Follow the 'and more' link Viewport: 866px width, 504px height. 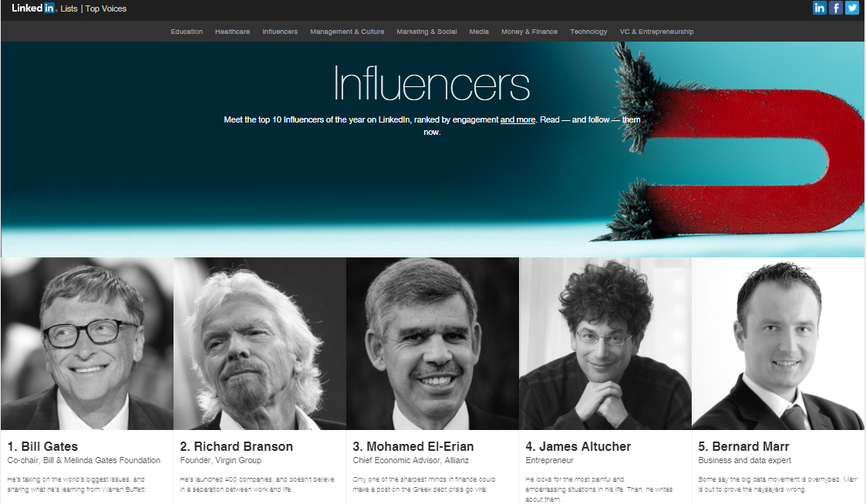pyautogui.click(x=517, y=119)
